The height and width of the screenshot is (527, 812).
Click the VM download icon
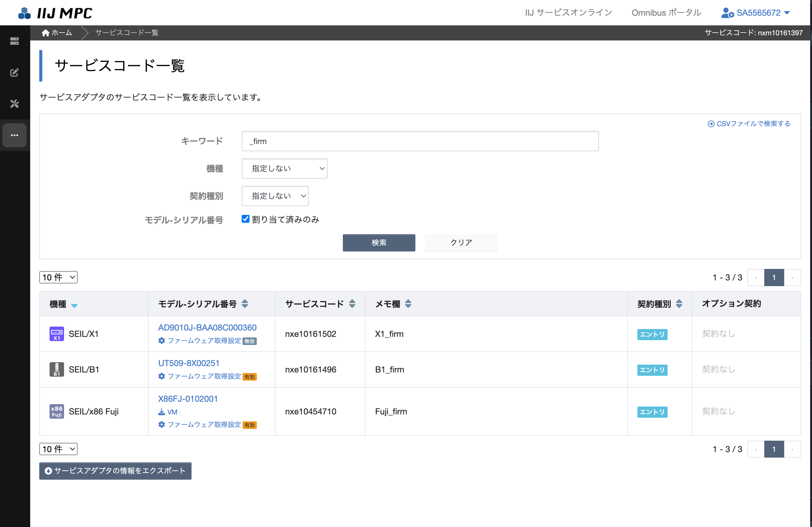point(162,412)
